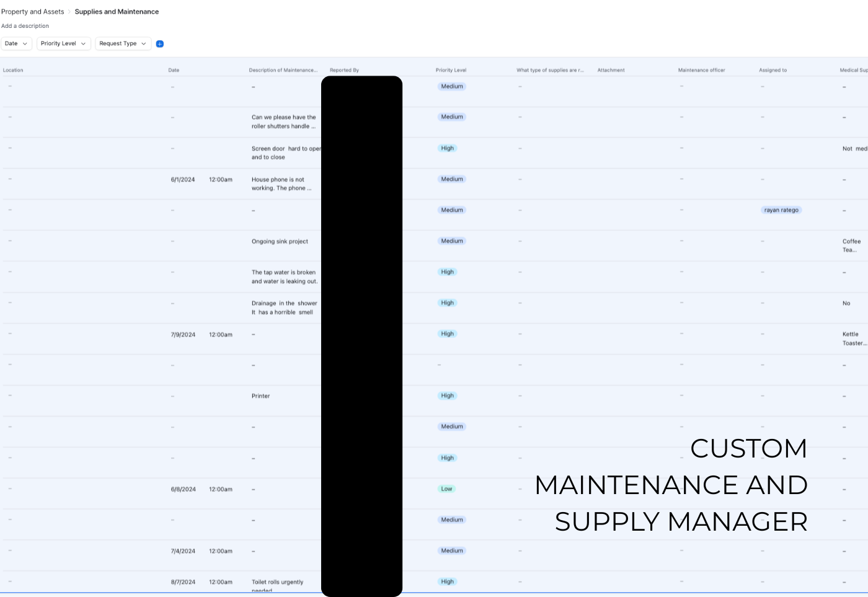This screenshot has height=597, width=868.
Task: Go to Property and Assets breadcrumb
Action: 33,12
